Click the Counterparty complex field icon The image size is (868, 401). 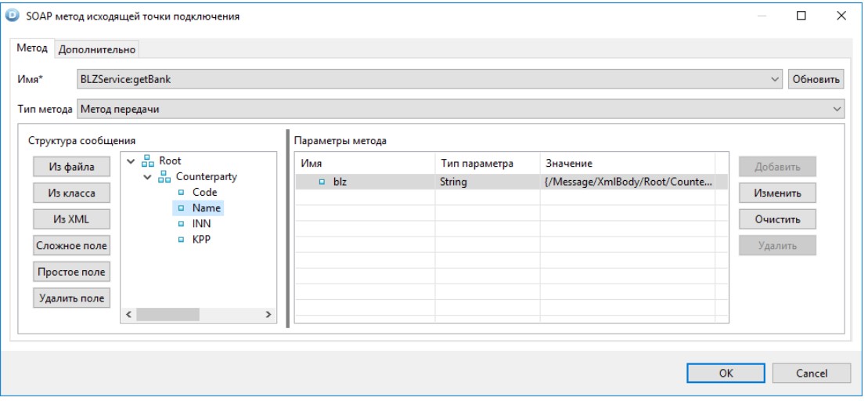coord(164,177)
